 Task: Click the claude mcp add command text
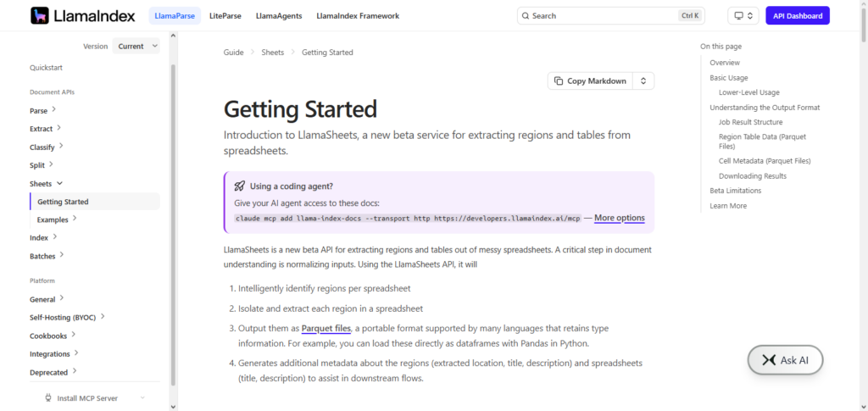pos(408,218)
